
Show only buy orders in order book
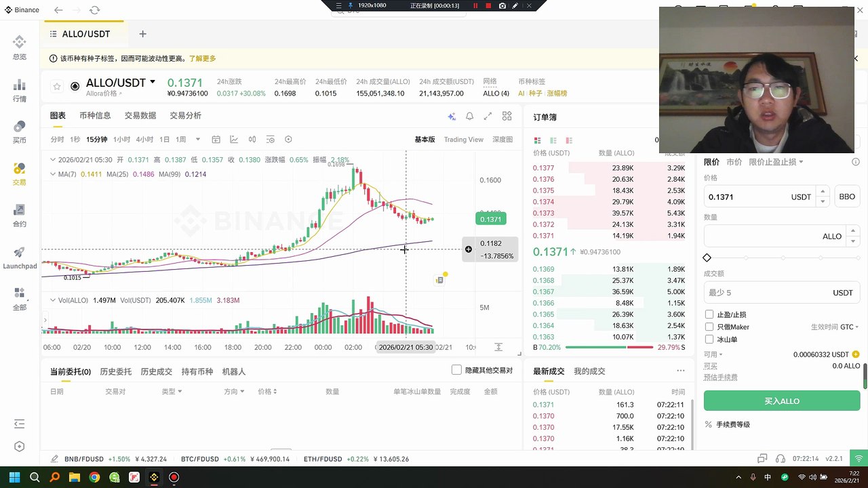tap(553, 140)
